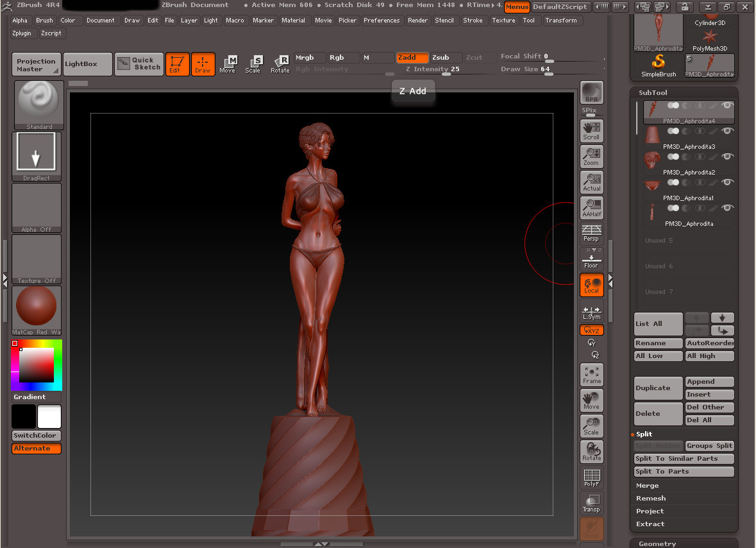Hide the PM3D_Aphrodita3 subtool via eye icon
The height and width of the screenshot is (548, 756).
click(x=727, y=131)
